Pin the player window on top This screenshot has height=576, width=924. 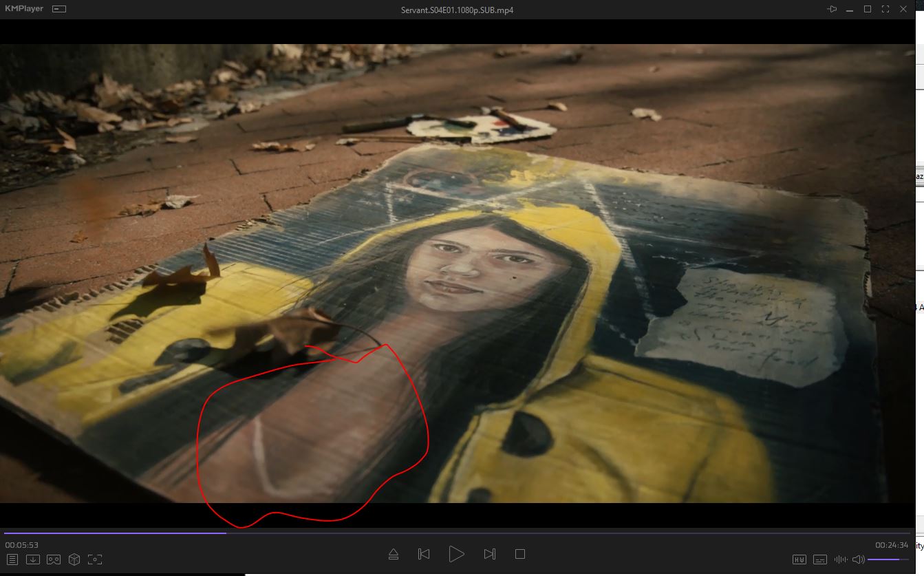tap(832, 9)
